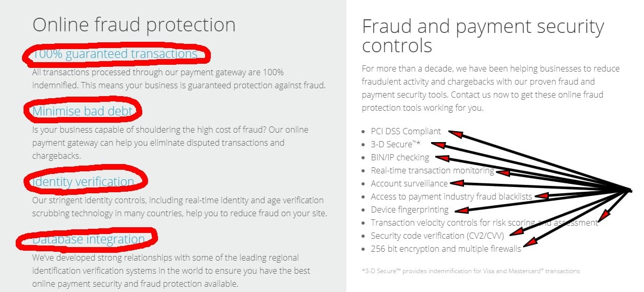Open the 100% guaranteed transactions link

(115, 54)
